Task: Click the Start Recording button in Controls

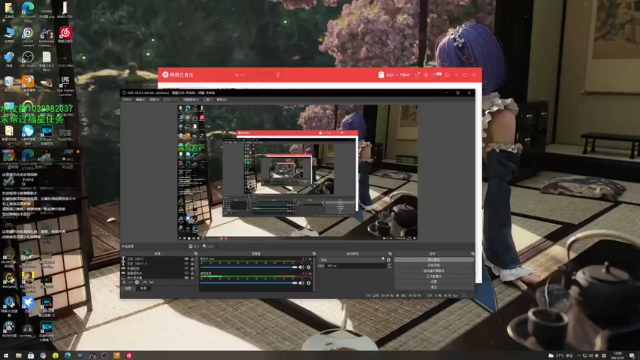Action: tap(433, 265)
